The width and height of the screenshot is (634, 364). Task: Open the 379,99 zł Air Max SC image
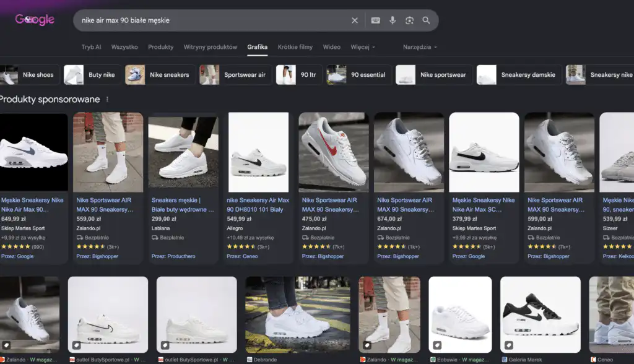pos(484,152)
